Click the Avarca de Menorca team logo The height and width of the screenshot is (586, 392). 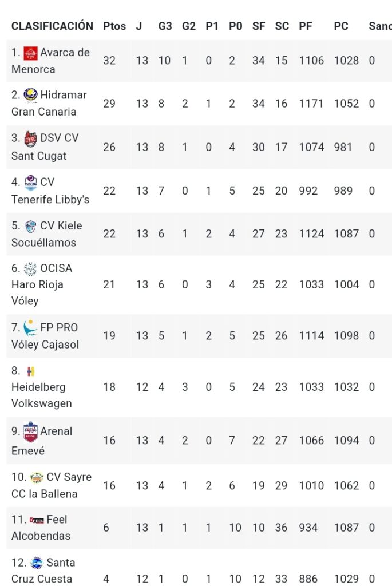tap(31, 53)
